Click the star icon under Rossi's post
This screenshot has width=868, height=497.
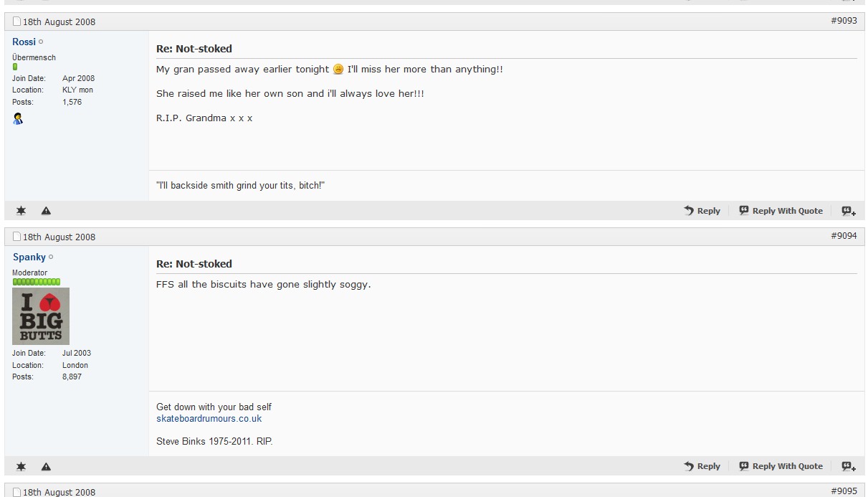coord(21,211)
